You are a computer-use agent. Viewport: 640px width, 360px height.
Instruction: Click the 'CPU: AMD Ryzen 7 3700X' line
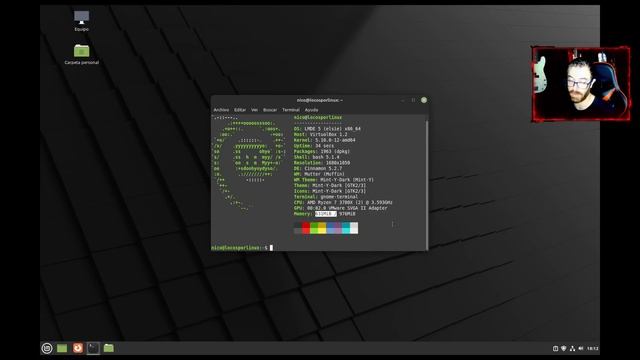click(x=343, y=203)
